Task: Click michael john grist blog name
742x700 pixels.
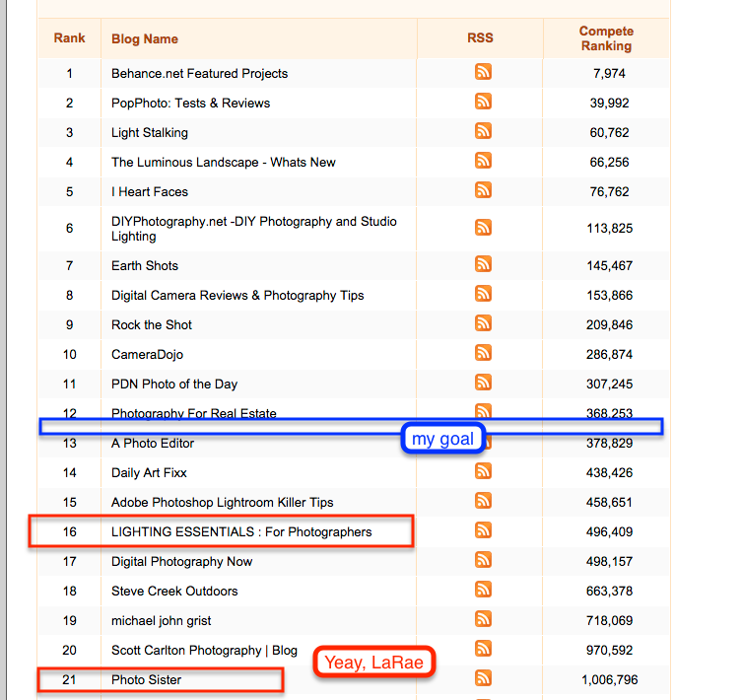Action: click(161, 621)
